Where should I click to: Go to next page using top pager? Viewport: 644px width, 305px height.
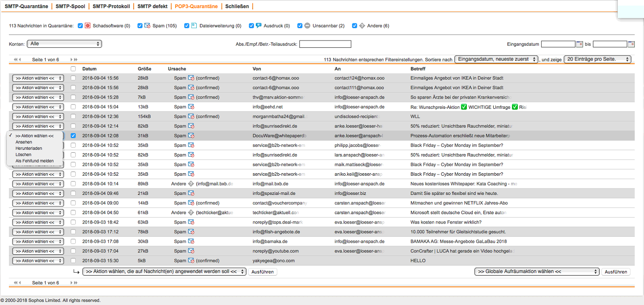(72, 60)
